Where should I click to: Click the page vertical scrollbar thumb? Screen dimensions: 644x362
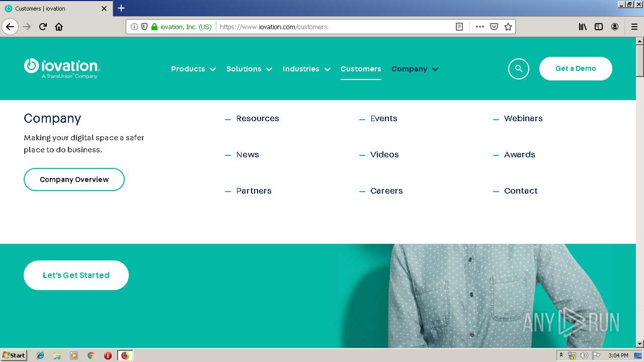point(639,60)
